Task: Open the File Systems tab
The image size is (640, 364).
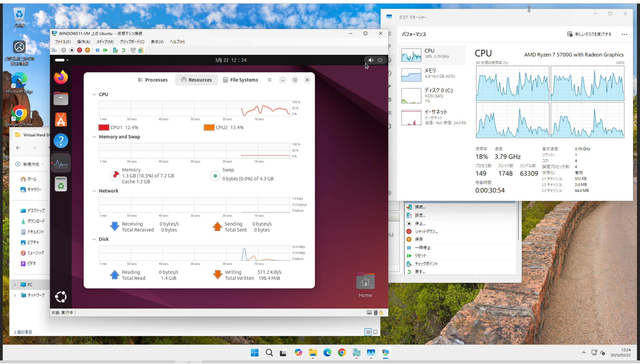Action: (240, 80)
